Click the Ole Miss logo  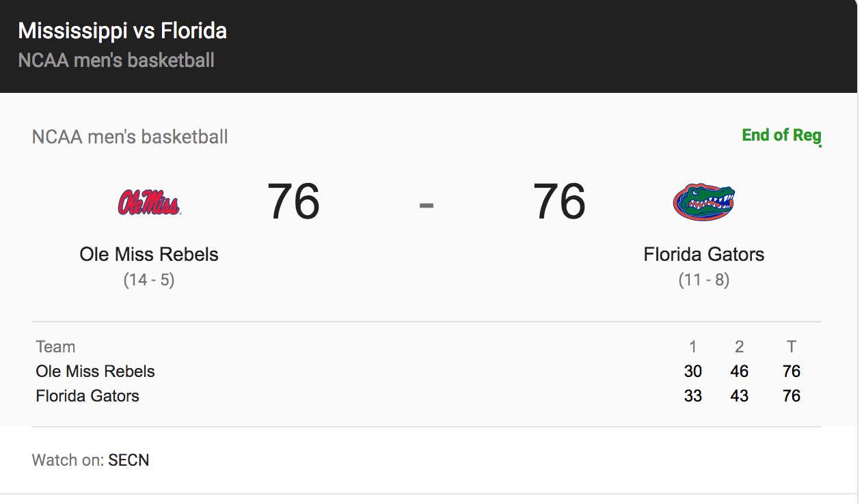149,202
